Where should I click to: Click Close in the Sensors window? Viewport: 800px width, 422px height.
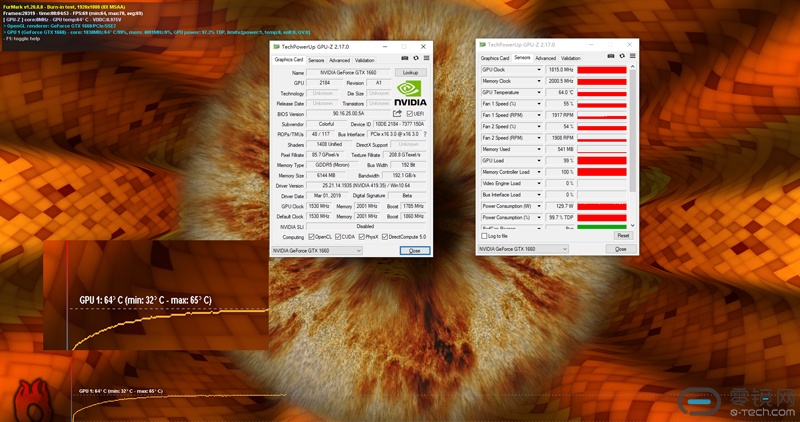coord(621,249)
